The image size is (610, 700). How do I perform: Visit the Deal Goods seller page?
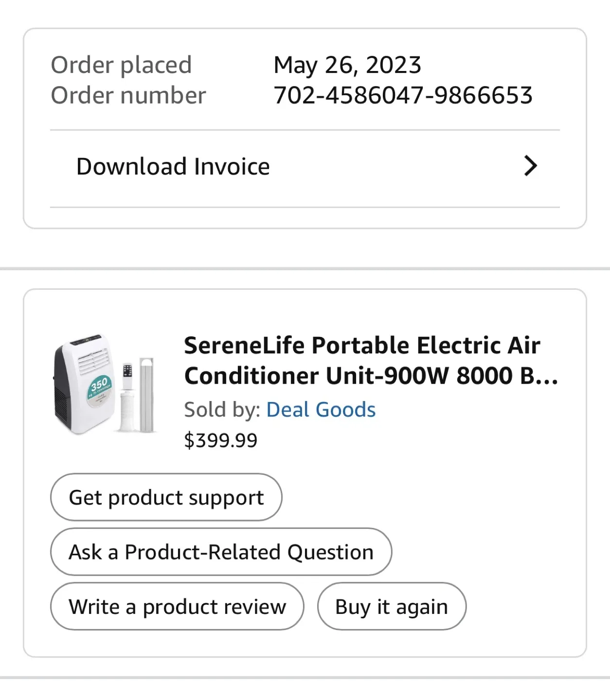tap(321, 409)
